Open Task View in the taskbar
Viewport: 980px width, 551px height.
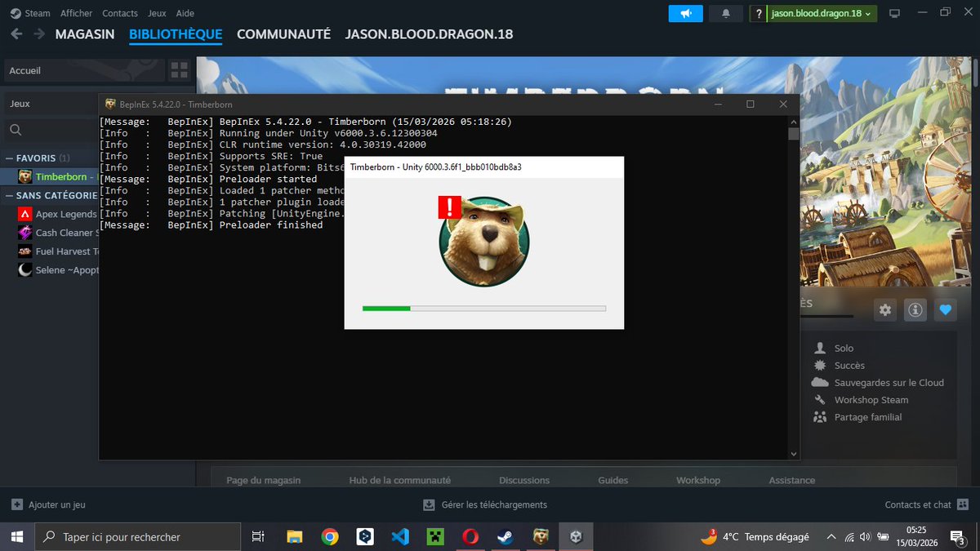(258, 536)
